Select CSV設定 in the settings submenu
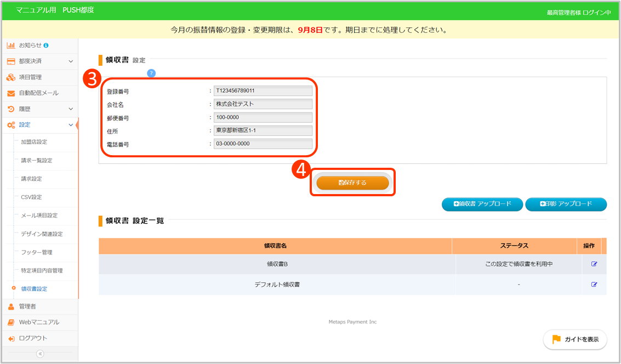 pyautogui.click(x=31, y=197)
